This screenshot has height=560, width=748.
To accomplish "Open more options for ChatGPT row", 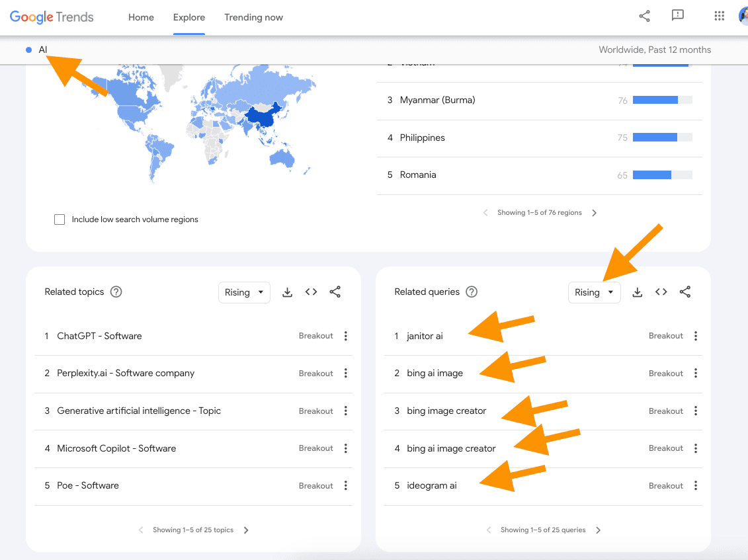I will pyautogui.click(x=346, y=336).
